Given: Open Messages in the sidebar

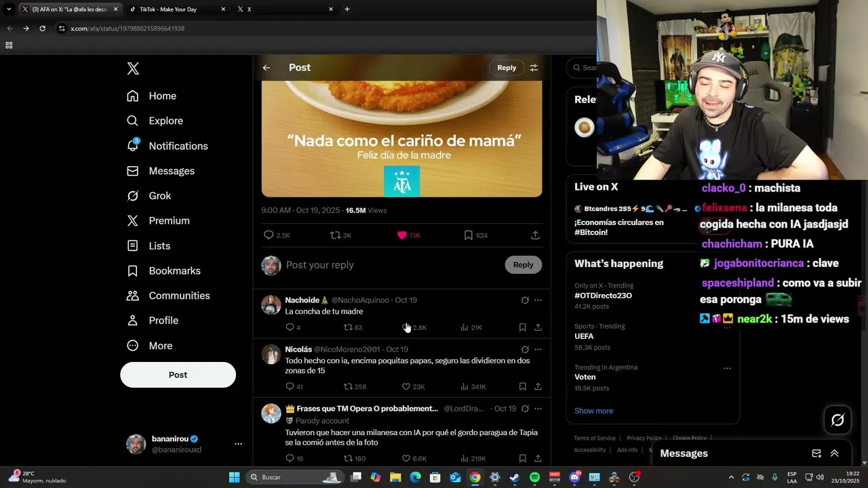Looking at the screenshot, I should tap(161, 171).
